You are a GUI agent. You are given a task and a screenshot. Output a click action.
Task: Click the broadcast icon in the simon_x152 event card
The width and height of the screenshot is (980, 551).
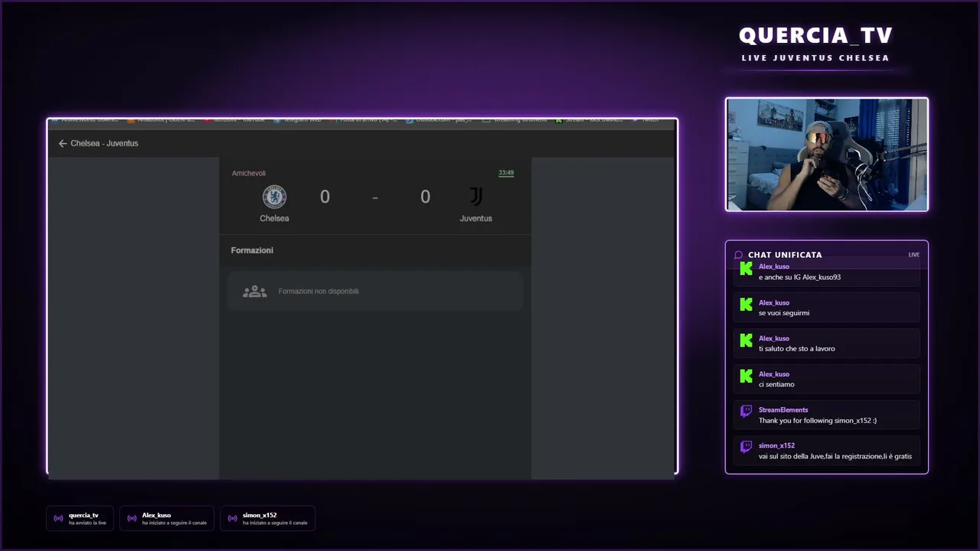coord(232,519)
